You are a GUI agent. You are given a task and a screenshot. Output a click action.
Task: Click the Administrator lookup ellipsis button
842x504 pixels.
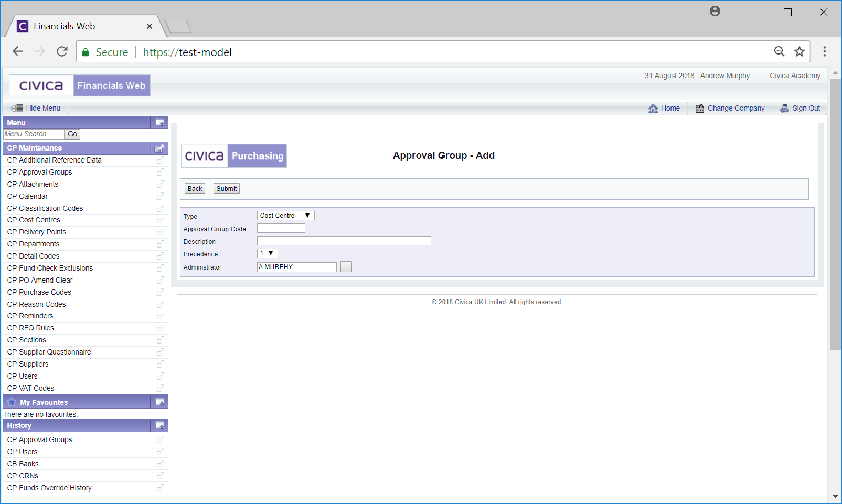point(346,267)
